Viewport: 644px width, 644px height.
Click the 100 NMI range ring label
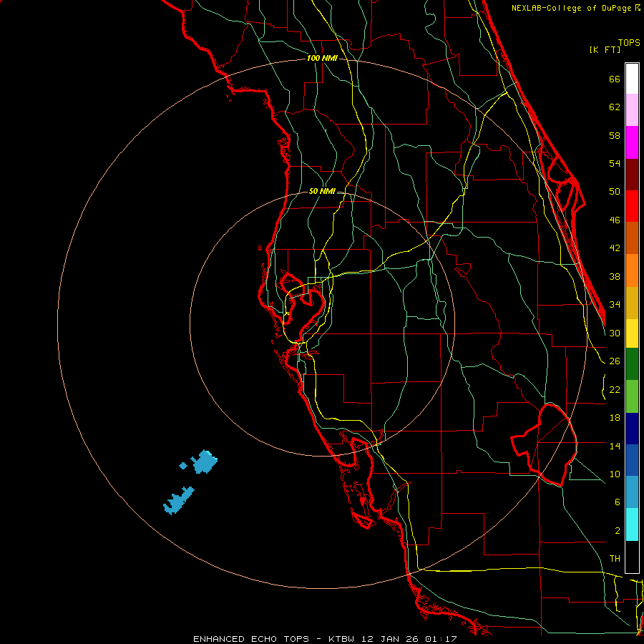(322, 59)
